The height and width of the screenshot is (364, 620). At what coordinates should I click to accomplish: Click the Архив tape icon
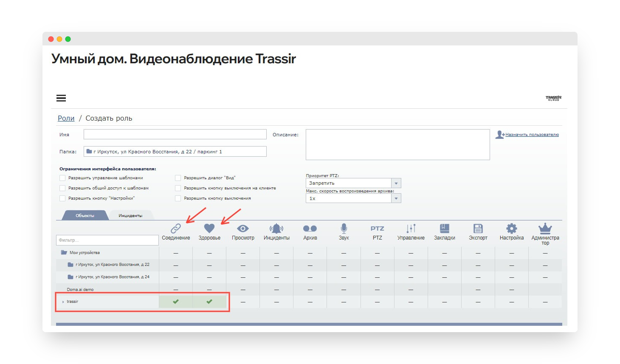pos(310,229)
